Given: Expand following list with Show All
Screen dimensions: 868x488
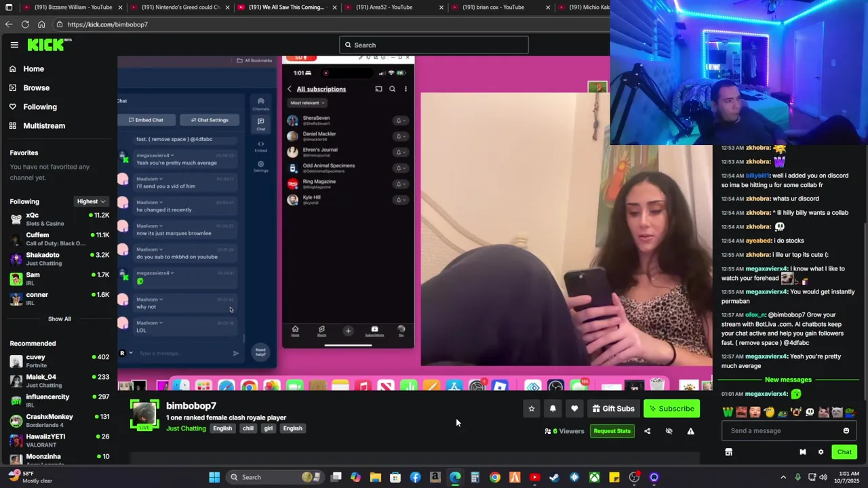Looking at the screenshot, I should pos(59,319).
